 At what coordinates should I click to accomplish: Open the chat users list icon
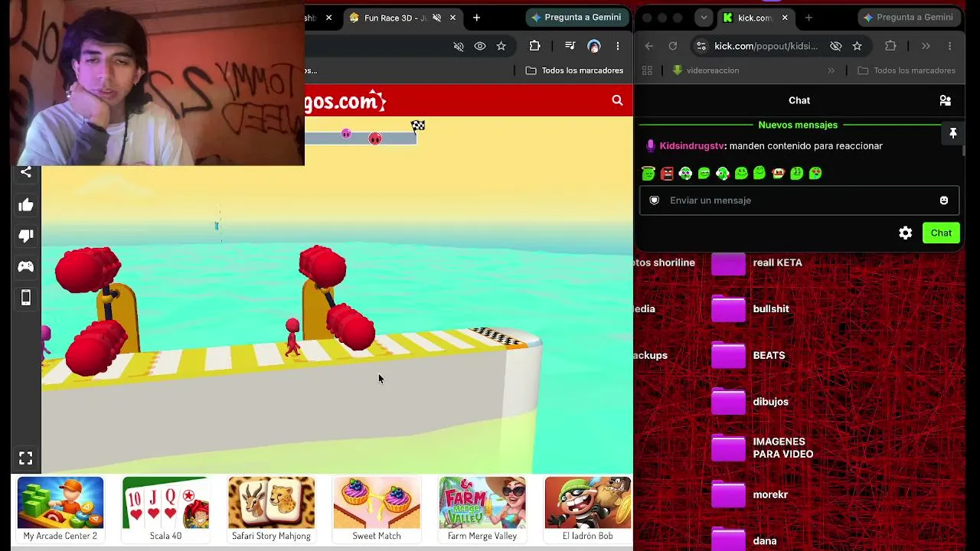[946, 100]
